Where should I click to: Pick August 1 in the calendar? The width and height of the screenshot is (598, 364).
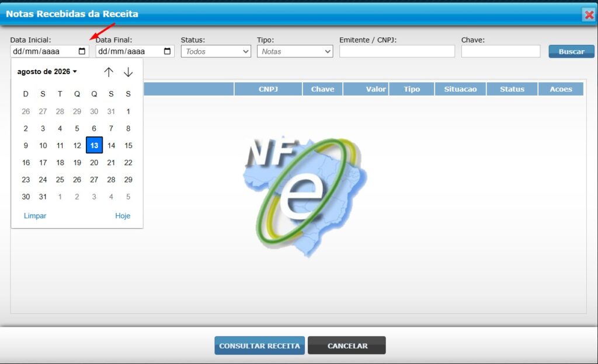tap(128, 111)
